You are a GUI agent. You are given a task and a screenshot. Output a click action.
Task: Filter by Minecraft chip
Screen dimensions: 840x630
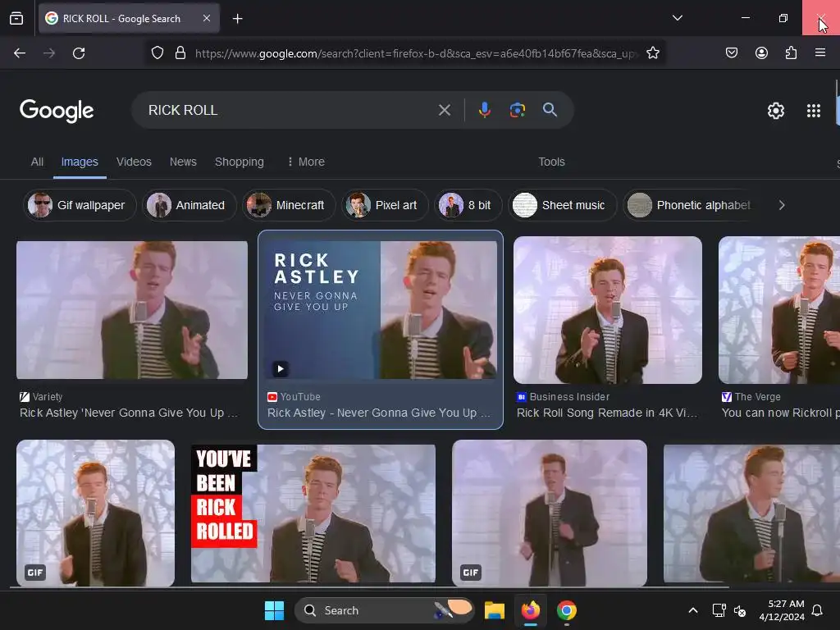click(288, 205)
